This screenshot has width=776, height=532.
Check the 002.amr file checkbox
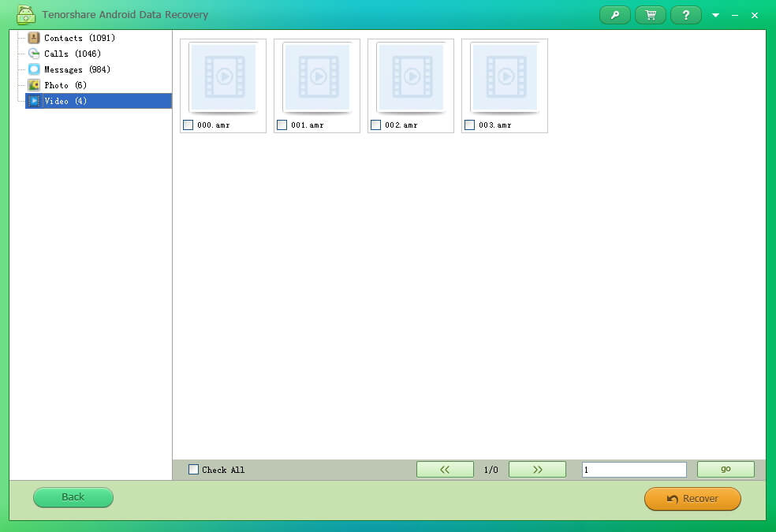point(375,125)
